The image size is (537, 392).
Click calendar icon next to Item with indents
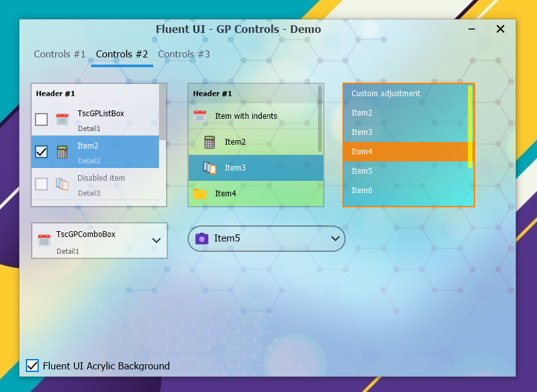pos(200,116)
